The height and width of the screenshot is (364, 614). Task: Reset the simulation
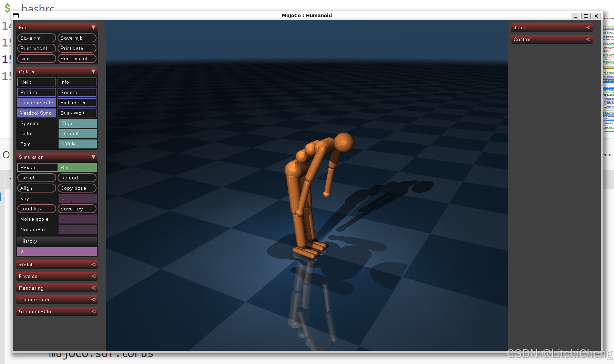click(37, 178)
